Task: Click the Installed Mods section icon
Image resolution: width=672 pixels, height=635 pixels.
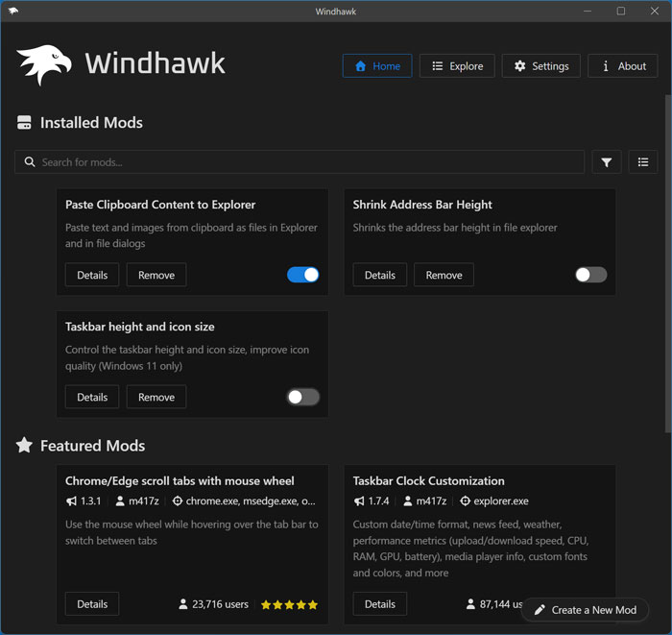Action: [24, 123]
